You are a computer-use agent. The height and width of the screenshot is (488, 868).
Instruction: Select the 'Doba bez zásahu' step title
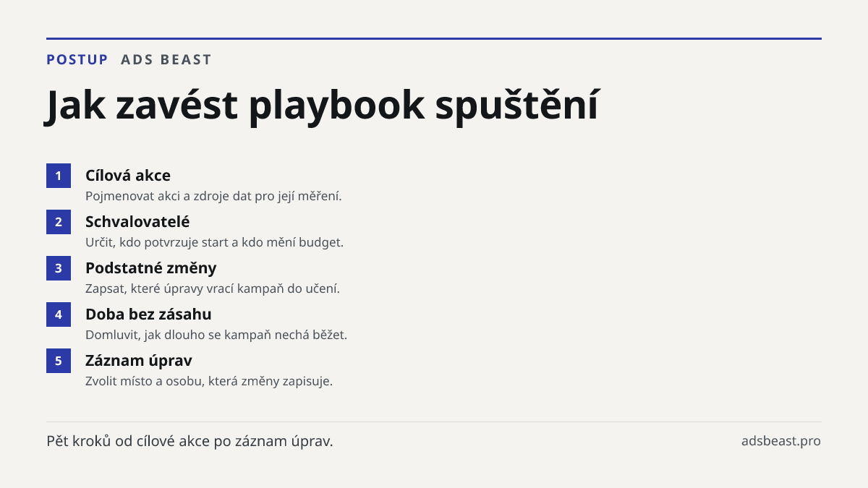[x=148, y=314]
